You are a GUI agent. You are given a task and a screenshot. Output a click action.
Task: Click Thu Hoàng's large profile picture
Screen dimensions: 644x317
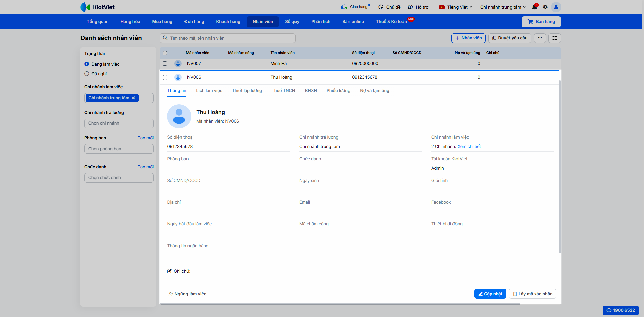point(179,116)
